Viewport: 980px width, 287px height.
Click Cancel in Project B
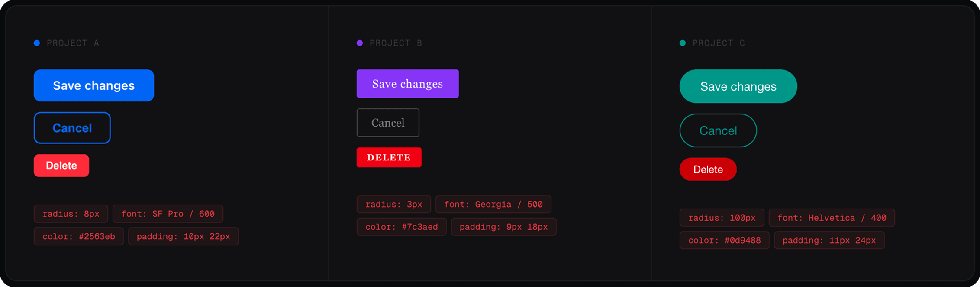point(387,123)
